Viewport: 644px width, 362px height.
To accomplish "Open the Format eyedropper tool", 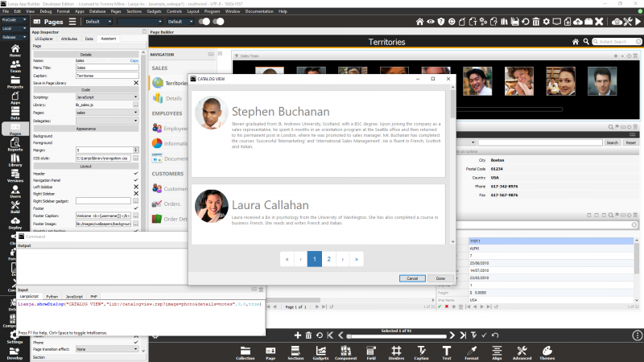I will coord(472,352).
